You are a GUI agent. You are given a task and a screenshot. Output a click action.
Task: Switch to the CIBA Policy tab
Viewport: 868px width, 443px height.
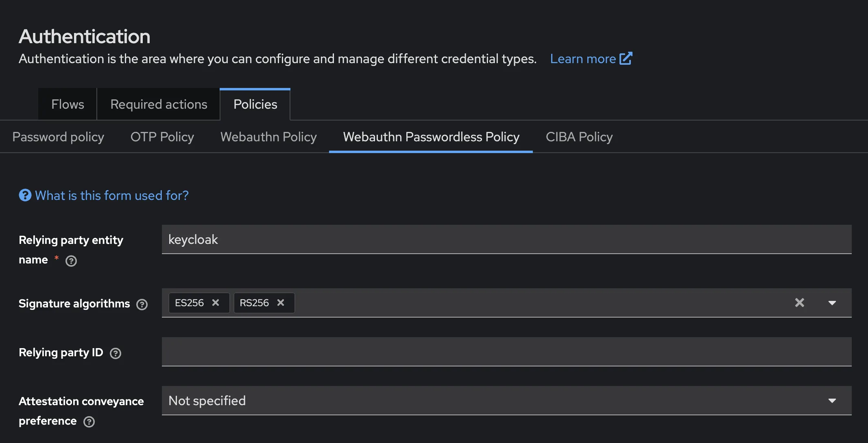click(579, 137)
